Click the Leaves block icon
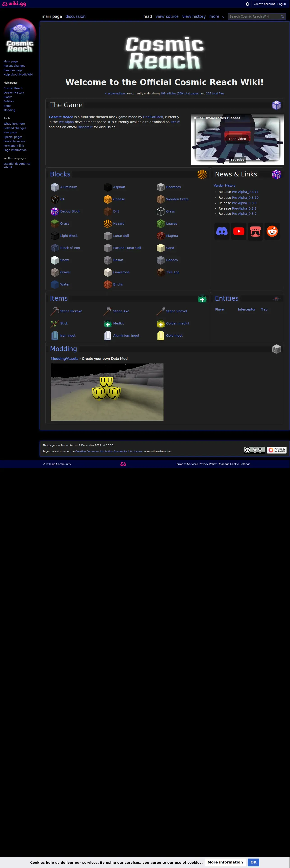 [161, 223]
